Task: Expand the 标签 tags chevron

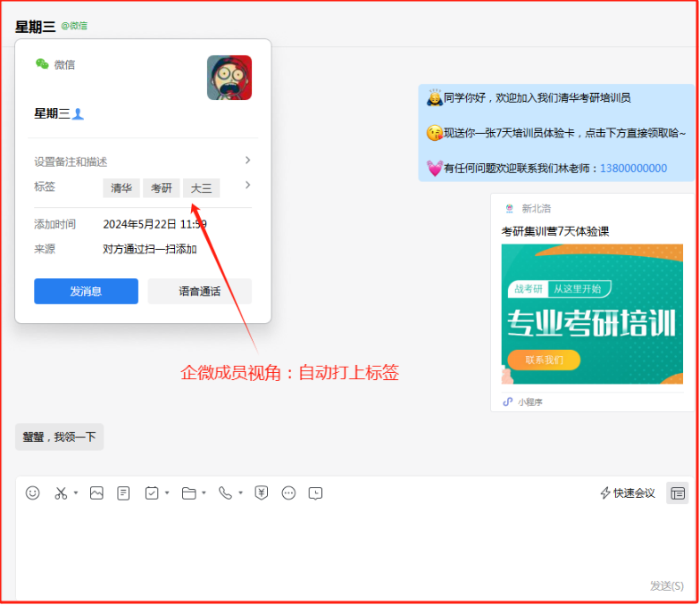Action: [248, 185]
